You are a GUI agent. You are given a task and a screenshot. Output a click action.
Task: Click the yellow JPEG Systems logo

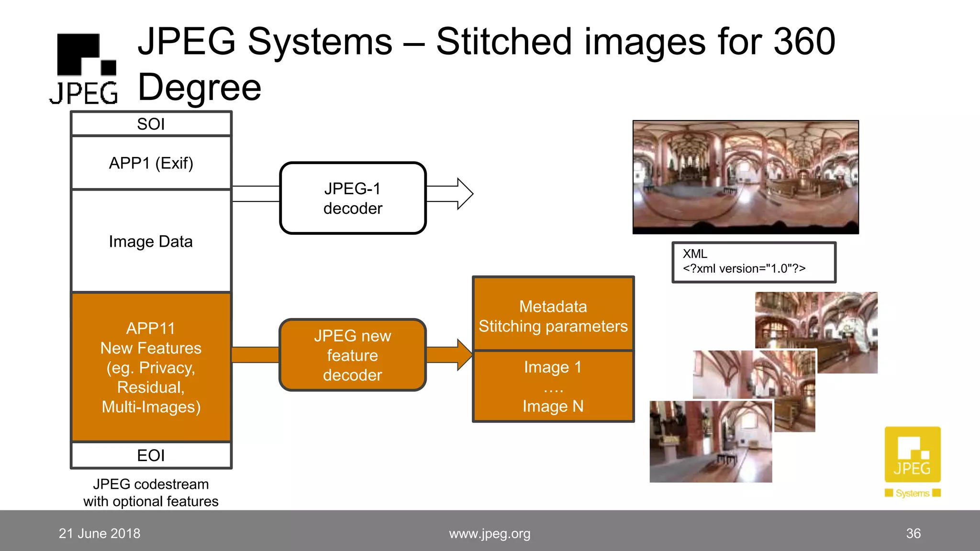click(913, 459)
